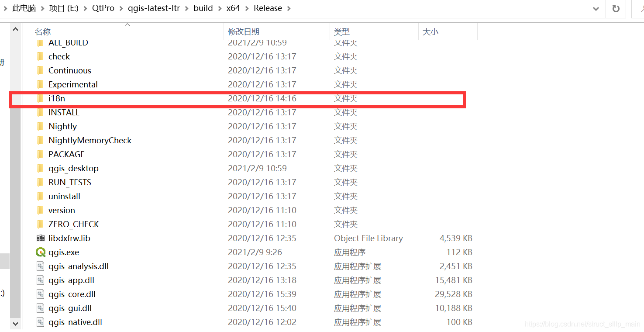Click the 4,539 KB size value
The image size is (644, 332).
(x=456, y=238)
